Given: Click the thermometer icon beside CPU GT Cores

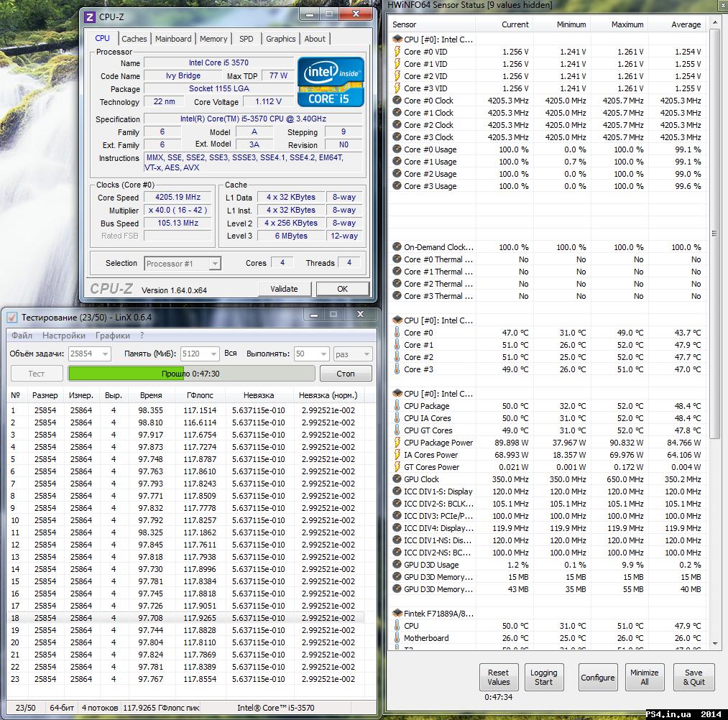Looking at the screenshot, I should (397, 430).
